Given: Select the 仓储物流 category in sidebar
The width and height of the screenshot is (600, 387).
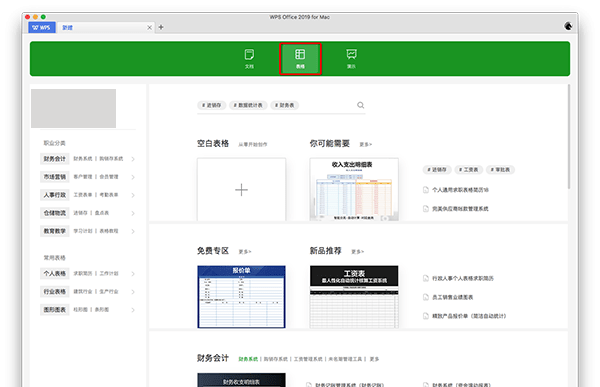Looking at the screenshot, I should 55,213.
